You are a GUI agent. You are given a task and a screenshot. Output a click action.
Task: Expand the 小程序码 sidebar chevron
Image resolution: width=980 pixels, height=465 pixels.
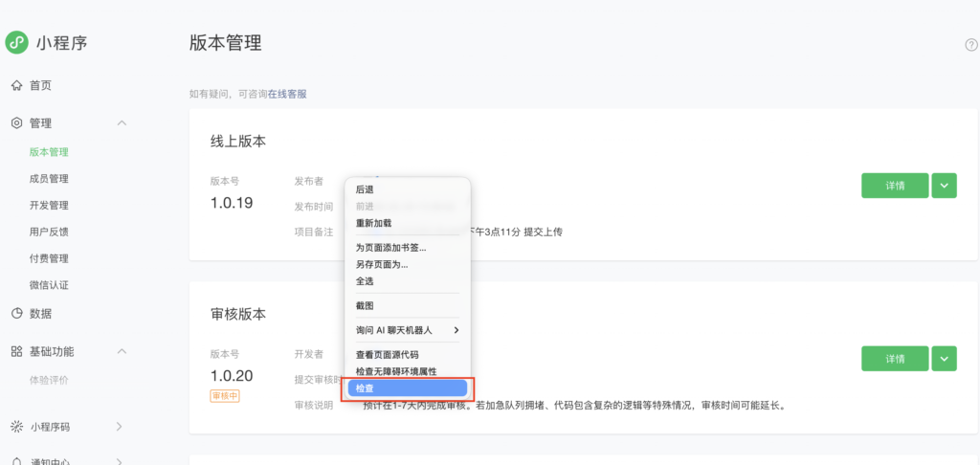pos(119,426)
